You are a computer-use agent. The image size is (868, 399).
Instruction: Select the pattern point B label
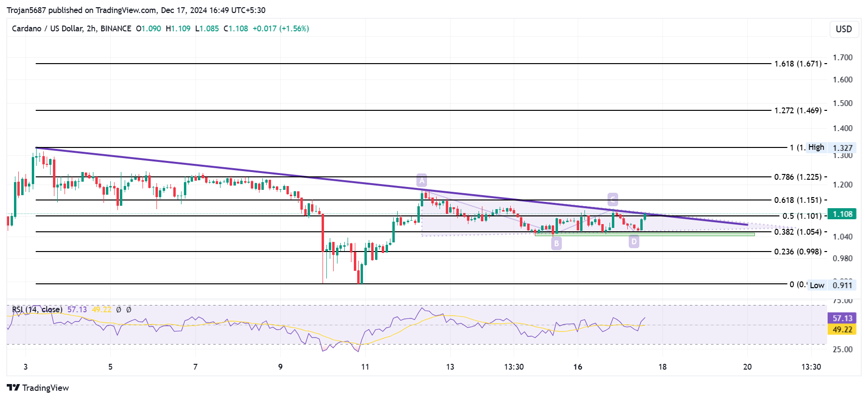click(557, 243)
